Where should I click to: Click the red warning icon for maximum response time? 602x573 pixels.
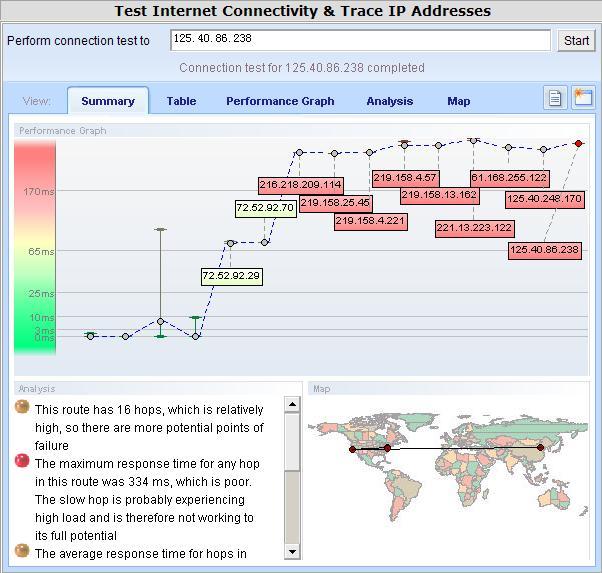pos(22,460)
